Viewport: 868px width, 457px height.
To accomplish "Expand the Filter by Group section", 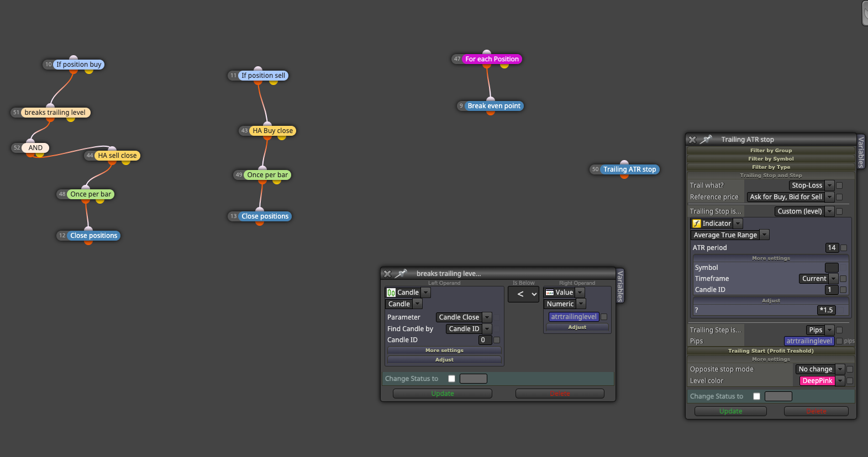I will pos(771,151).
